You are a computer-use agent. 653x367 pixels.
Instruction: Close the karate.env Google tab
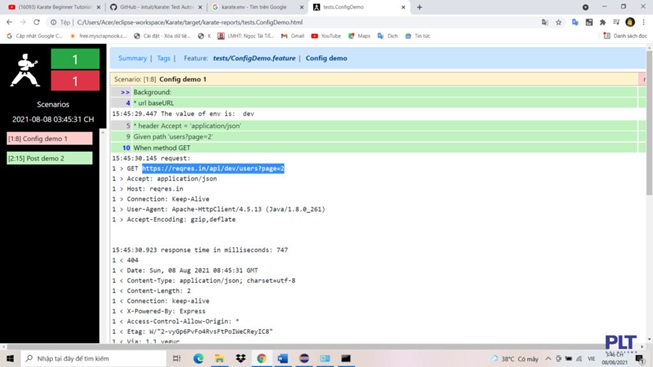tap(302, 7)
